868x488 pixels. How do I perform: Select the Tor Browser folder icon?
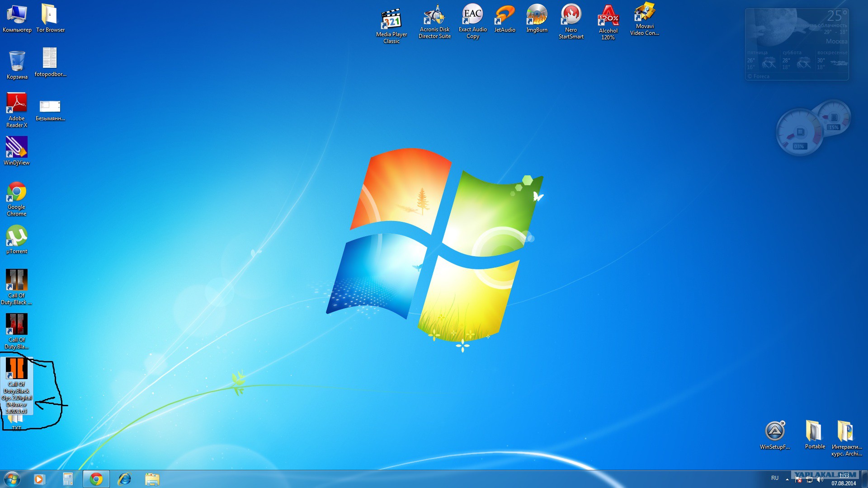tap(50, 18)
